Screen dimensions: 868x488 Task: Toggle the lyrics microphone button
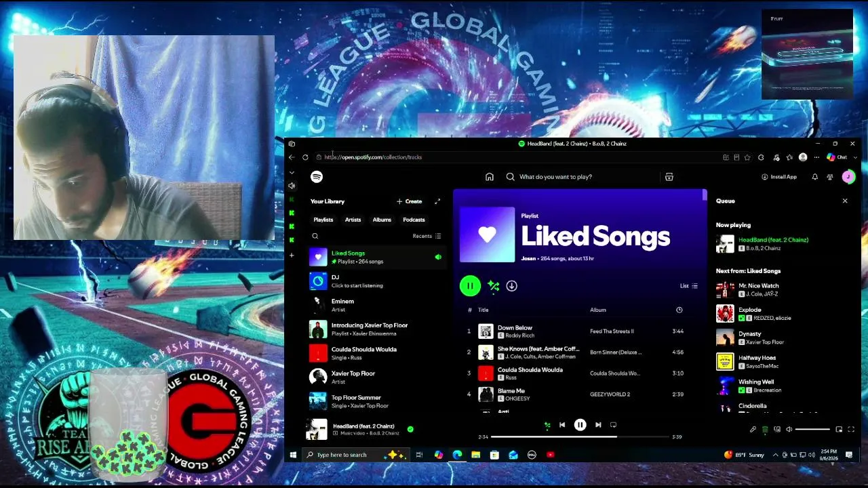[x=753, y=429]
